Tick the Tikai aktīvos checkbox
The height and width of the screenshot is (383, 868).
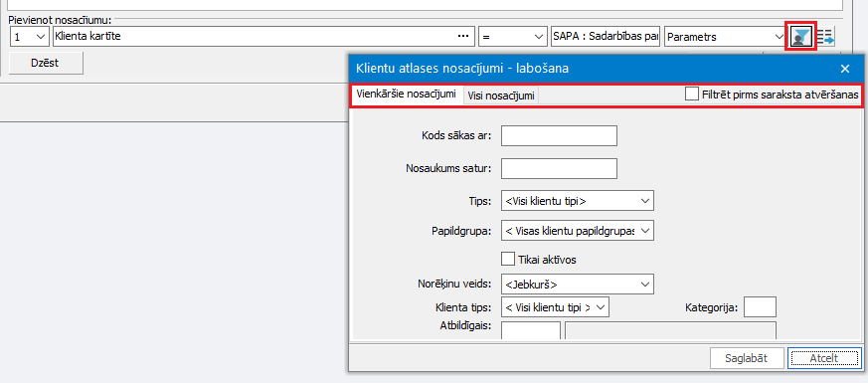tap(508, 259)
